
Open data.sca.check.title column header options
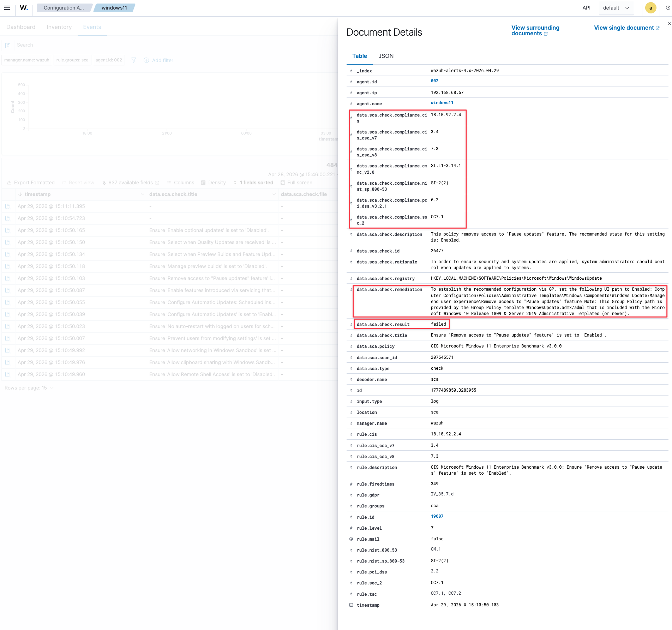(x=274, y=194)
